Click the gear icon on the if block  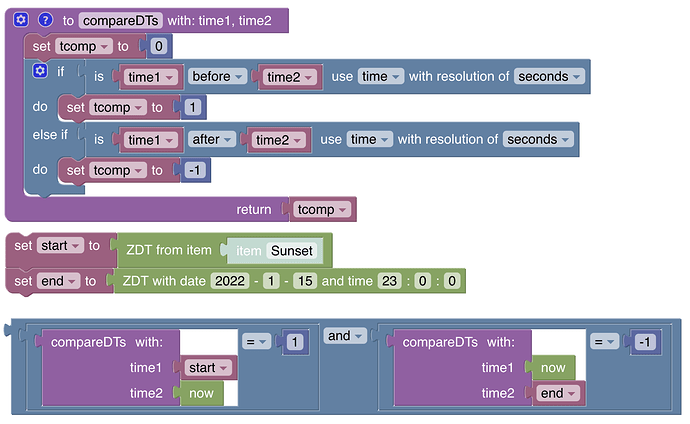click(x=40, y=71)
